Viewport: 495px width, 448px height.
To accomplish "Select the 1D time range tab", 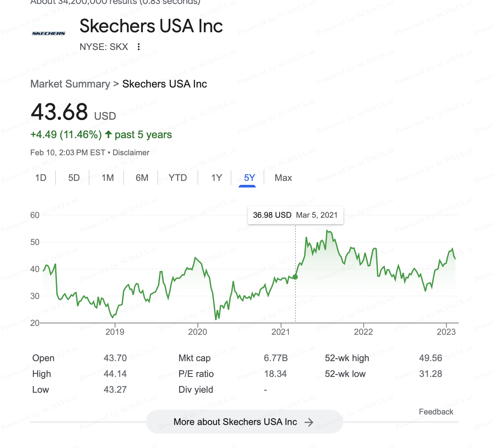I will (x=41, y=178).
